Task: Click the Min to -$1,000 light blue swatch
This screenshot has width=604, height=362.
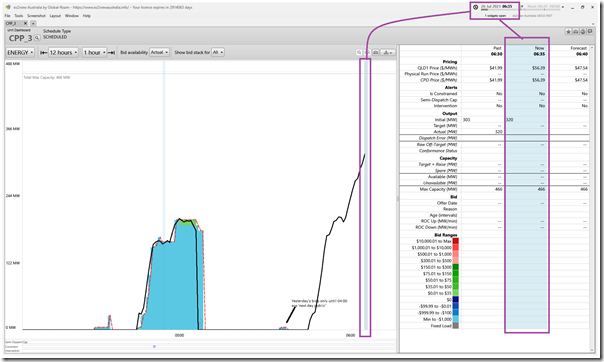Action: click(x=456, y=319)
